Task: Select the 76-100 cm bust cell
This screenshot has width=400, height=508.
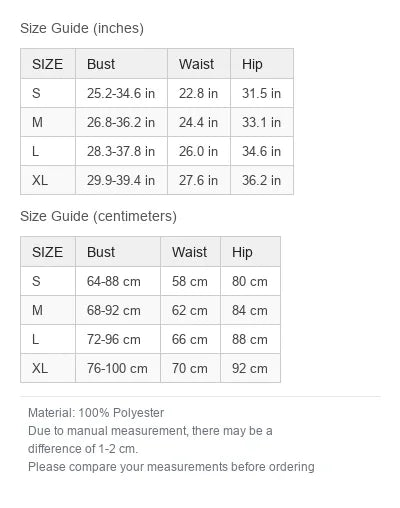Action: [118, 368]
